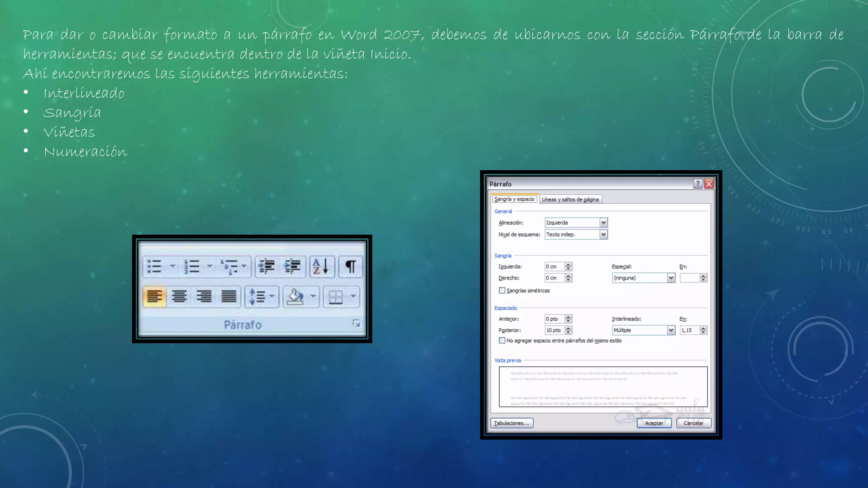This screenshot has height=488, width=868.
Task: Open the Shading color dropdown arrow
Action: tap(313, 296)
